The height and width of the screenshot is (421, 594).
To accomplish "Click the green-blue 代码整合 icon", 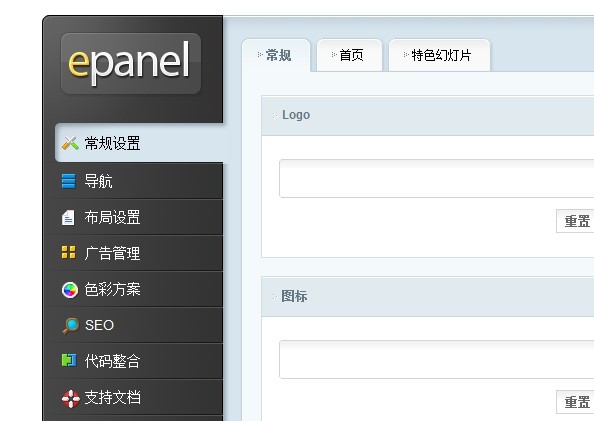I will 69,360.
